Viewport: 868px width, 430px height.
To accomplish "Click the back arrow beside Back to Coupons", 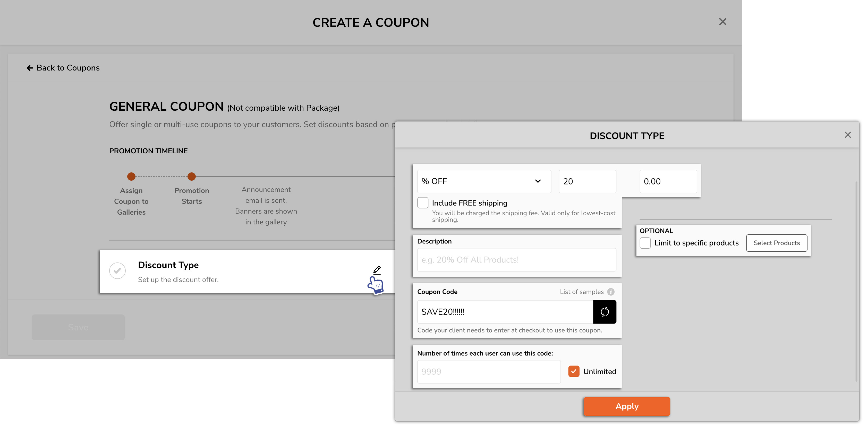I will click(30, 68).
